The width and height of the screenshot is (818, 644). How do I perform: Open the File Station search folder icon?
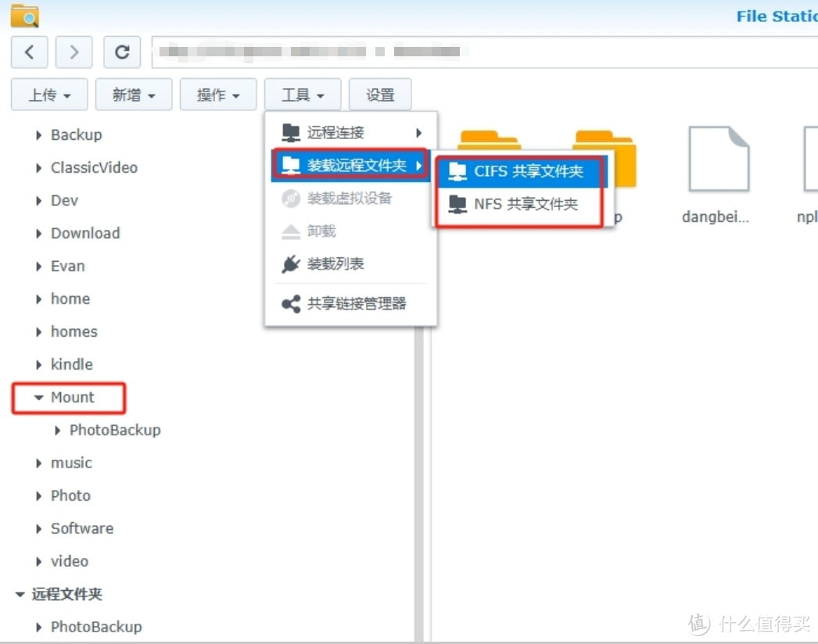click(24, 16)
